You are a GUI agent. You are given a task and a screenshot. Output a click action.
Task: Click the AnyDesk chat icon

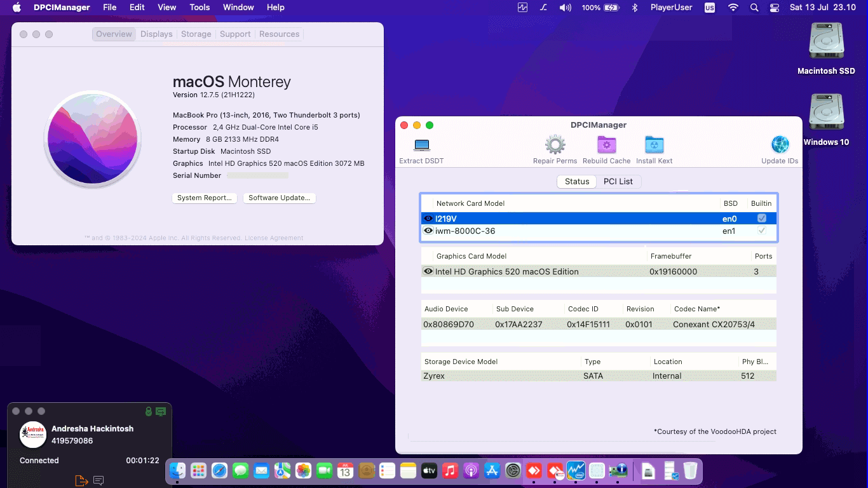(98, 480)
